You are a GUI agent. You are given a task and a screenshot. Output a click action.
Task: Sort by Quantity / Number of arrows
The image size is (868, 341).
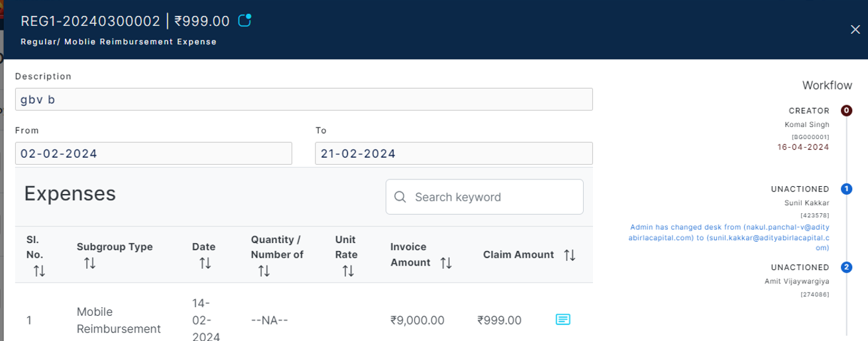264,270
